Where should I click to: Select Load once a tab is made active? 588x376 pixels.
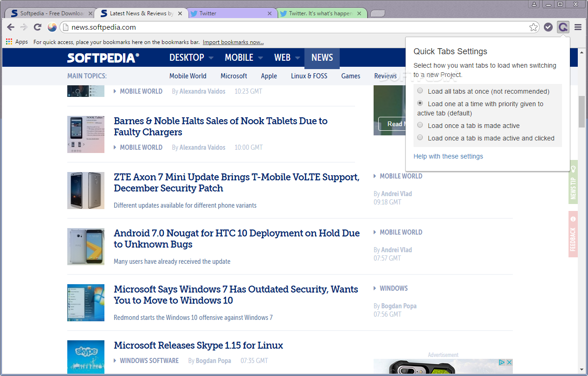click(420, 125)
